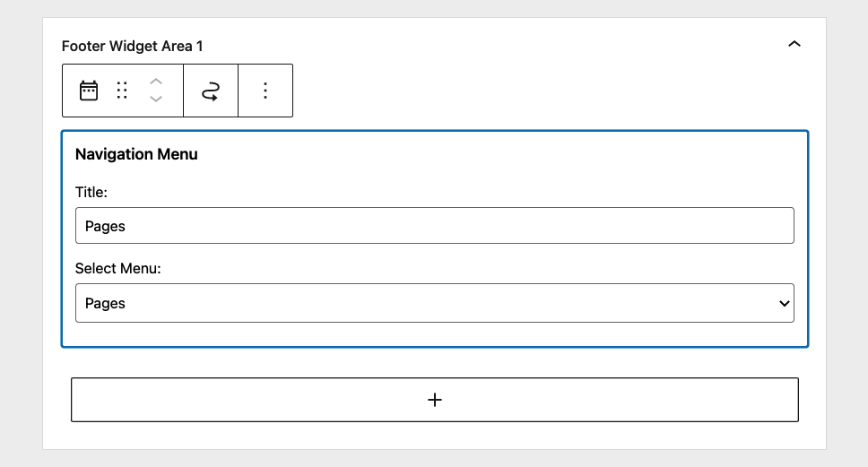Select the Navigation Menu widget heading

coord(136,154)
